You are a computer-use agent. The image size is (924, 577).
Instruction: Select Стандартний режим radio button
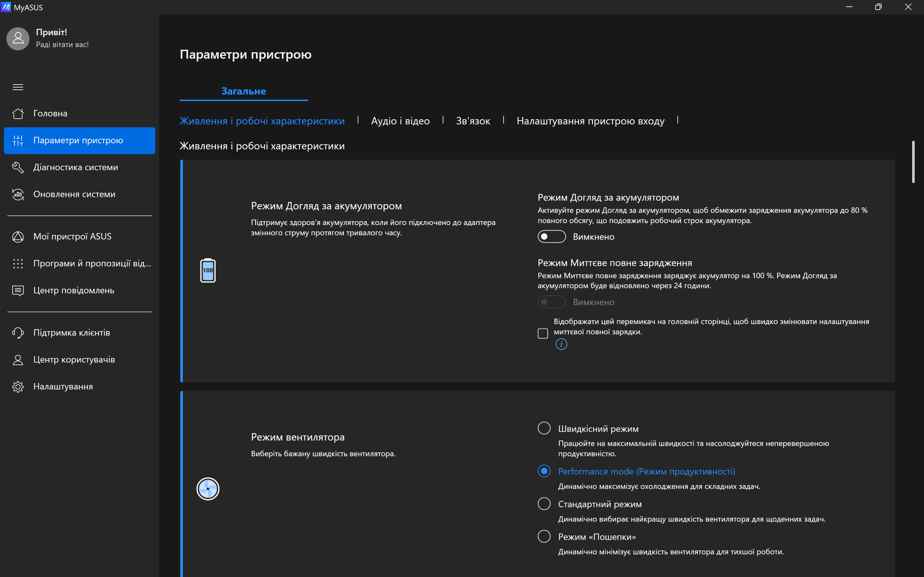[544, 504]
